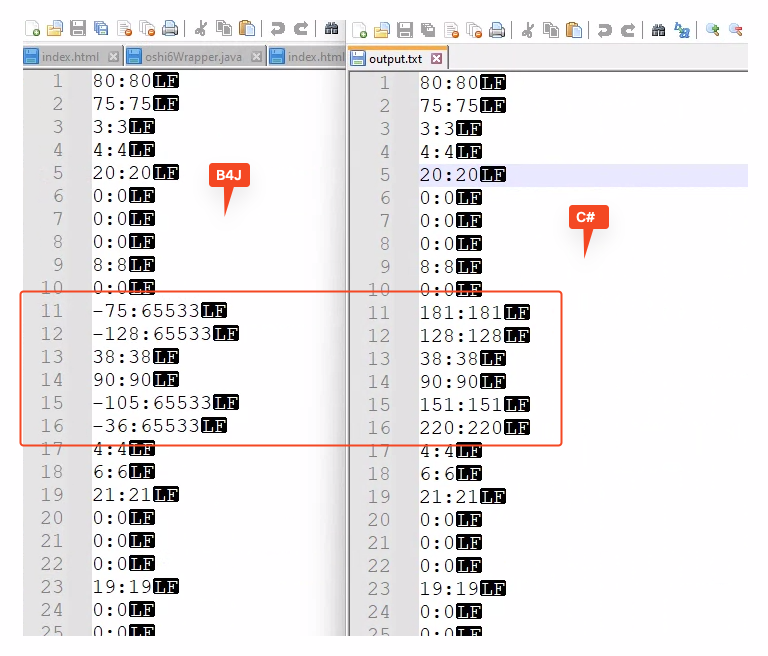This screenshot has width=768, height=656.
Task: Click Zoom In magnifier in C# window toolbar
Action: point(712,30)
